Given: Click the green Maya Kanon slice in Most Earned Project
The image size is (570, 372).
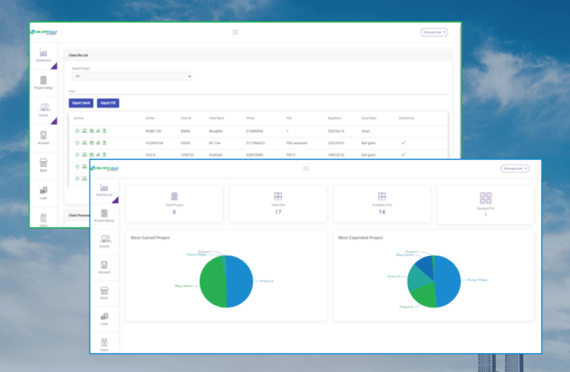Looking at the screenshot, I should [x=213, y=282].
